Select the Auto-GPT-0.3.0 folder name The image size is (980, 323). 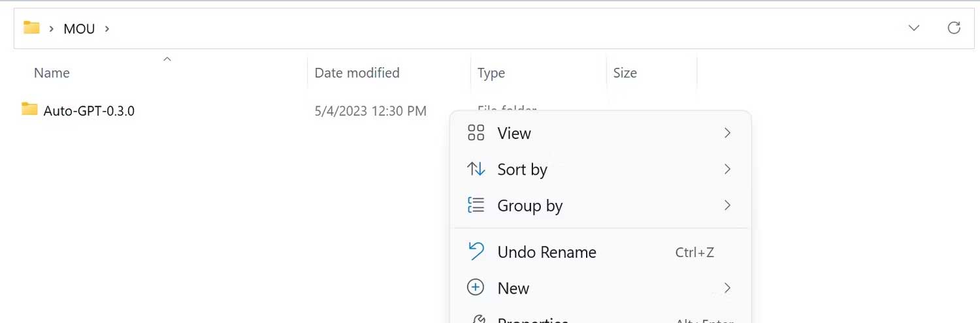[x=89, y=111]
